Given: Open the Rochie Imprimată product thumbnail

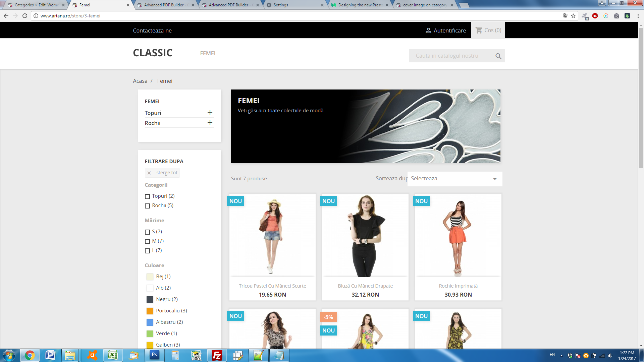Looking at the screenshot, I should coord(458,236).
